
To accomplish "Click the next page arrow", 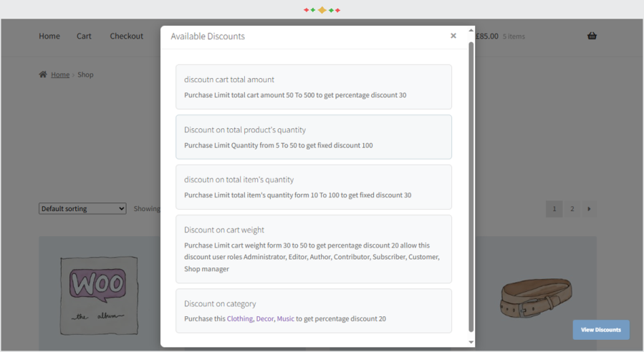I will pos(589,209).
